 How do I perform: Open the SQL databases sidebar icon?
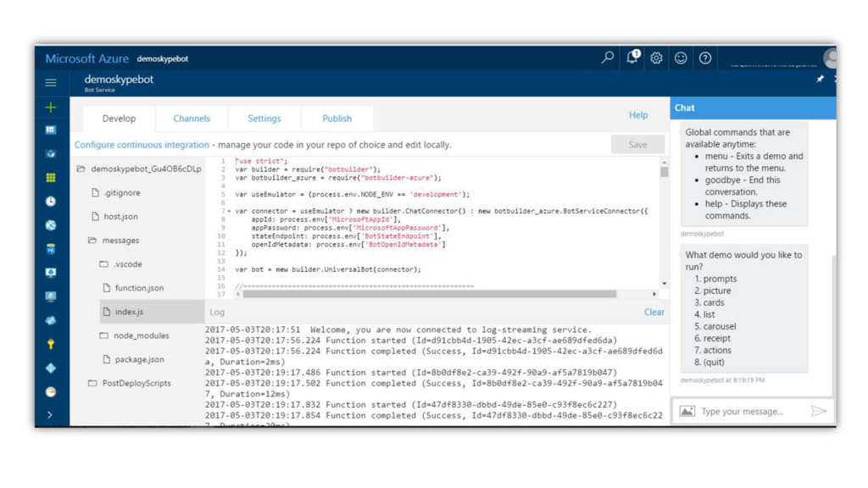coord(51,249)
